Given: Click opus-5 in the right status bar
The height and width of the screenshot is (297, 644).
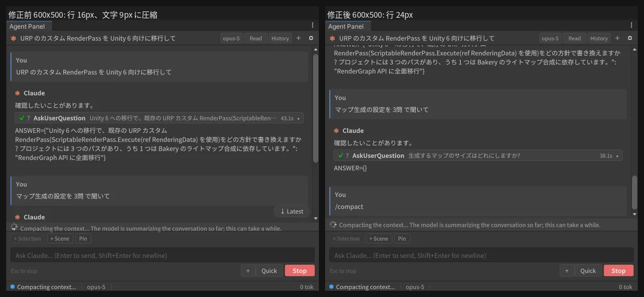Looking at the screenshot, I should pyautogui.click(x=415, y=287).
